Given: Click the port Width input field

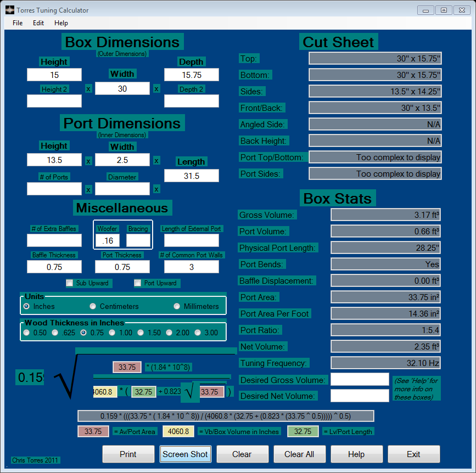Looking at the screenshot, I should (122, 160).
